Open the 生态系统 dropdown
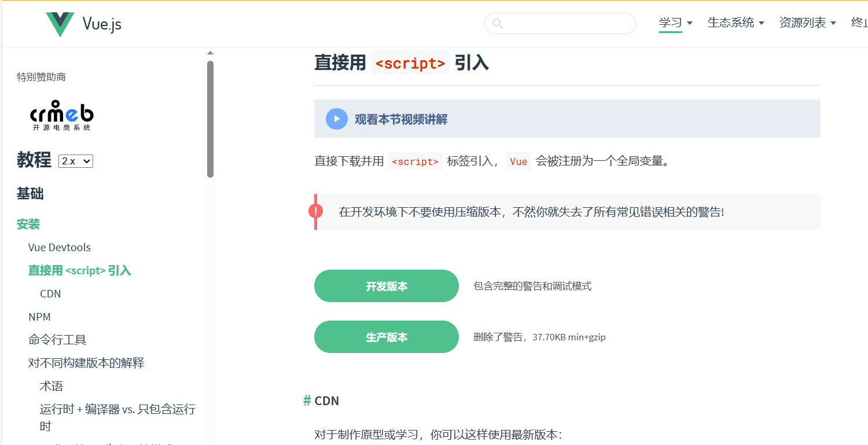 point(732,22)
